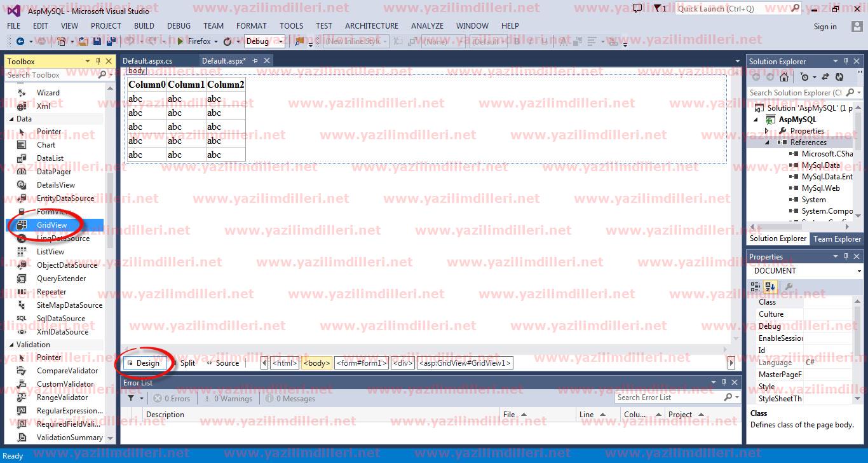Click the Home icon in Solution Explorer
Image resolution: width=868 pixels, height=463 pixels.
coord(783,77)
